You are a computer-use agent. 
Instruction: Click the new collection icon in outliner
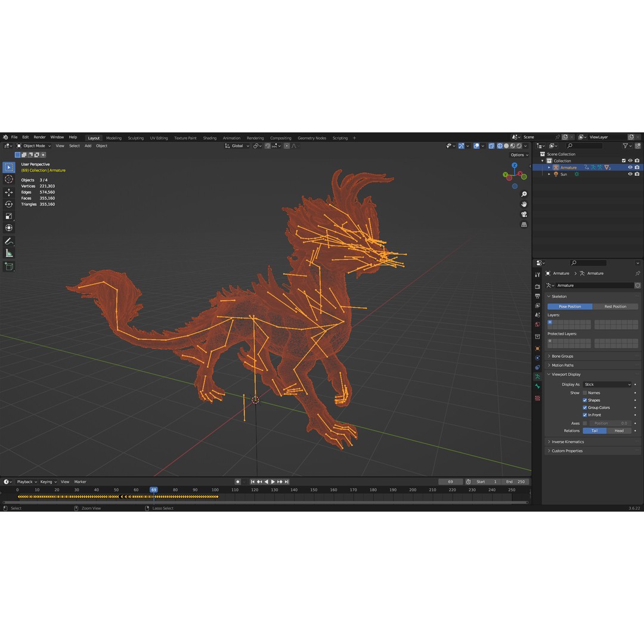pos(637,146)
